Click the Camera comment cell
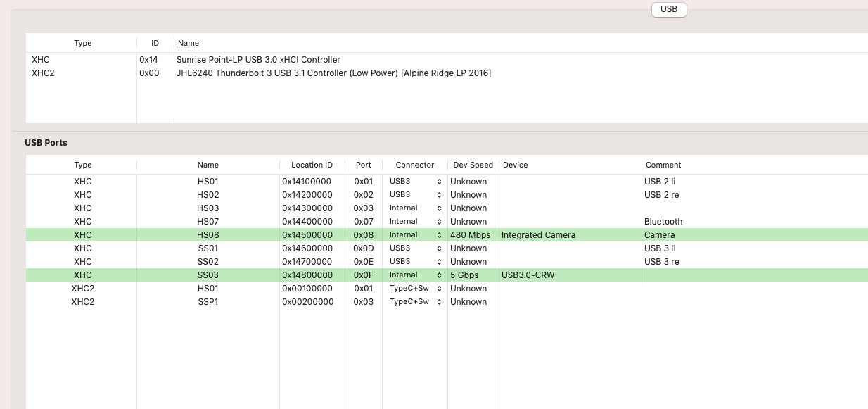 [659, 235]
